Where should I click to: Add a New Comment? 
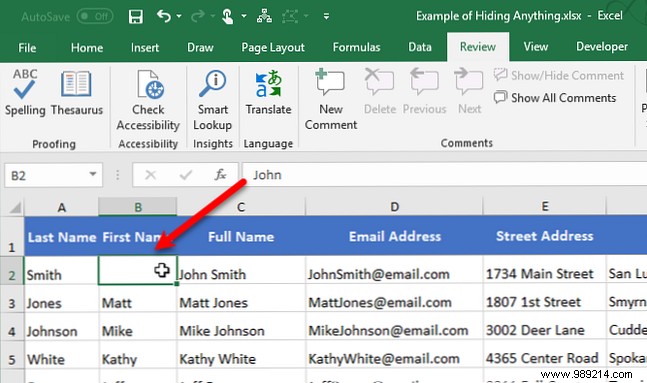pos(331,100)
